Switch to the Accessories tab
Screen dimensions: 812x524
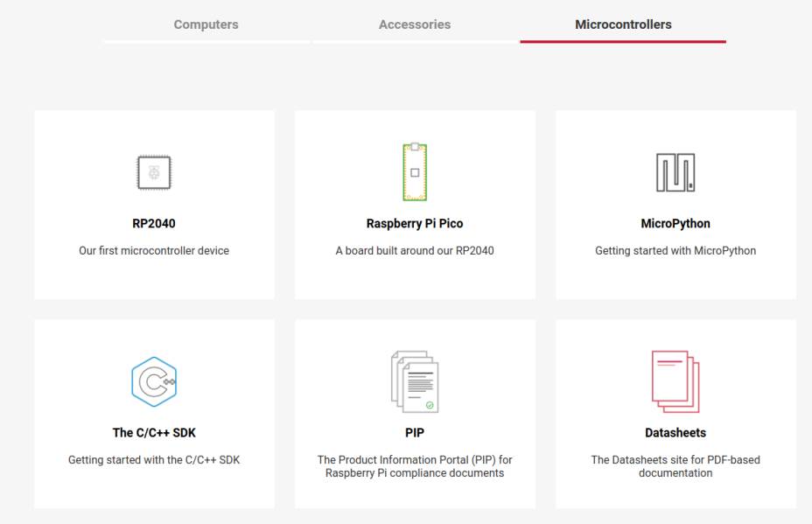click(x=415, y=24)
